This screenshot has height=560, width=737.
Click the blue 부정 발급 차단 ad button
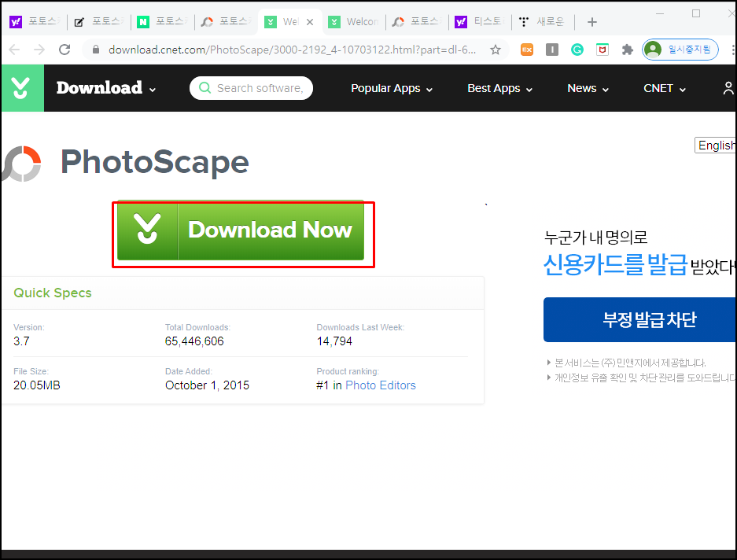click(639, 320)
